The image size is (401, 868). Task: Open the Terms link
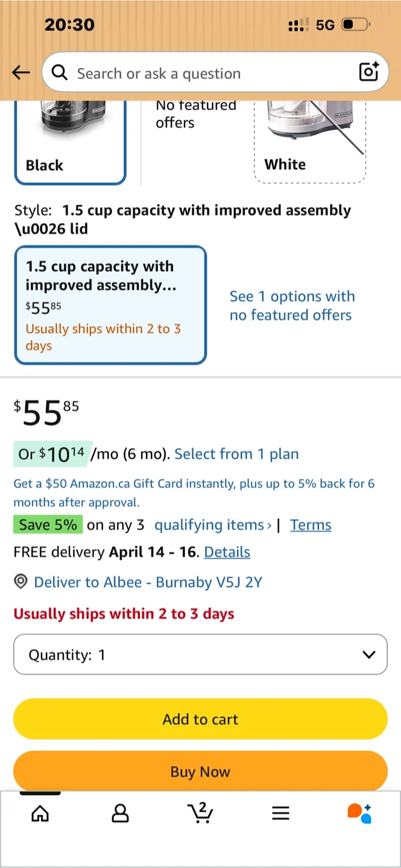[x=311, y=525]
